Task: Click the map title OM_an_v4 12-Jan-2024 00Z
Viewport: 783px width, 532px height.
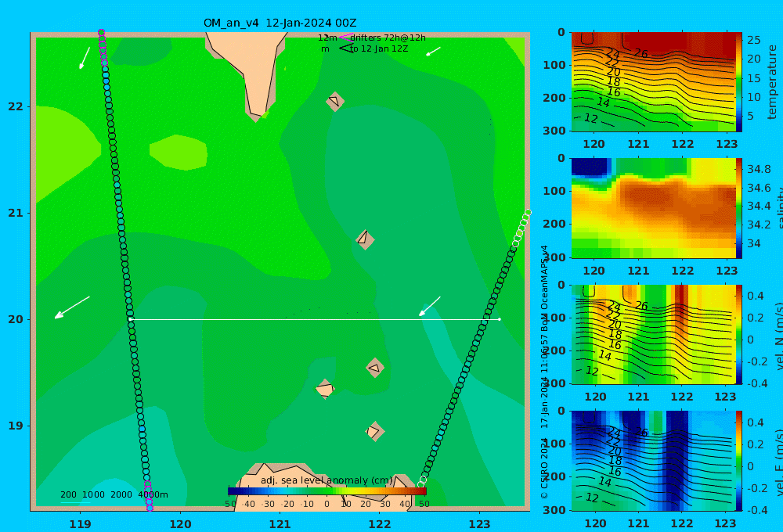Action: 280,23
